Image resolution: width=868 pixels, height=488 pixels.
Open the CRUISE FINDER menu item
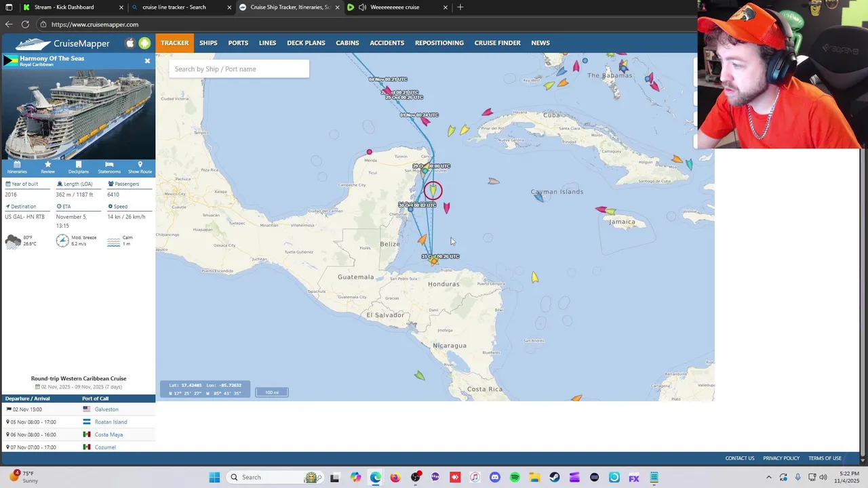click(x=498, y=43)
